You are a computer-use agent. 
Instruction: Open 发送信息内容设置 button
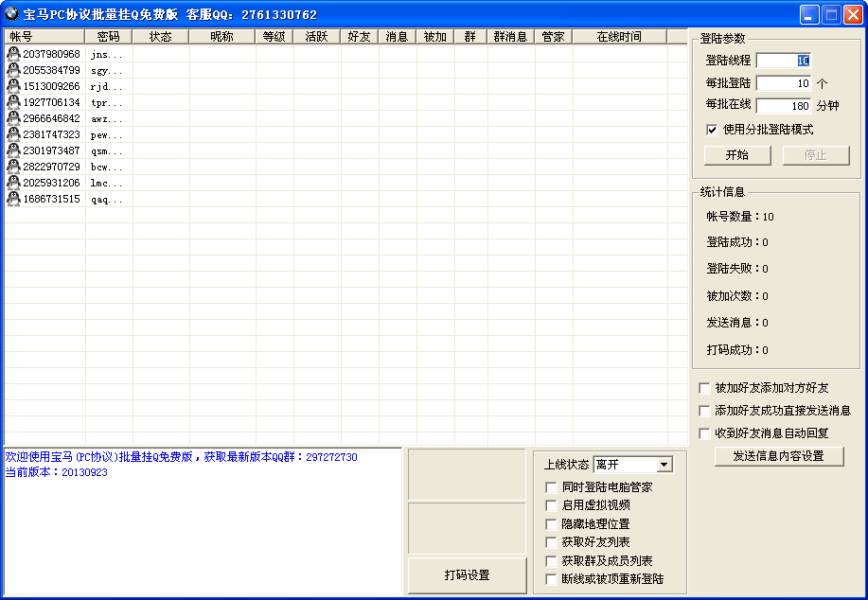pyautogui.click(x=779, y=456)
